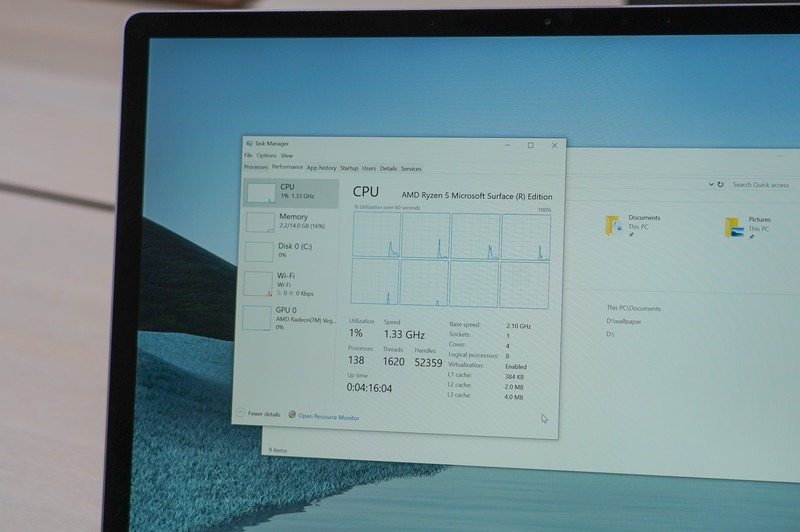Click the Search Quick access field

coord(763,185)
